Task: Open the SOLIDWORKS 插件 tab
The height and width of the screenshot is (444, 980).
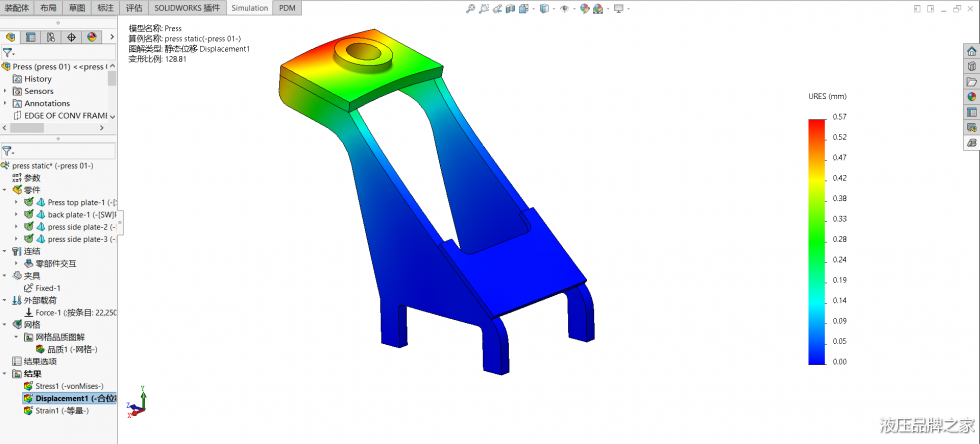Action: (x=187, y=8)
